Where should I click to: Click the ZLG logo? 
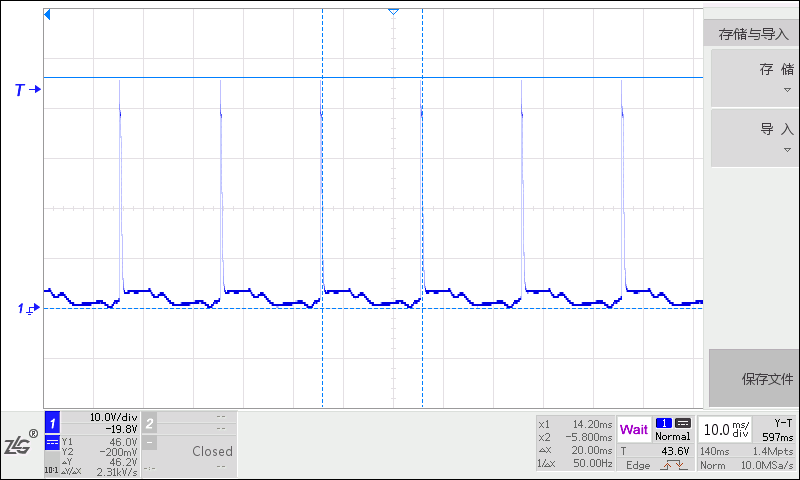coord(20,443)
